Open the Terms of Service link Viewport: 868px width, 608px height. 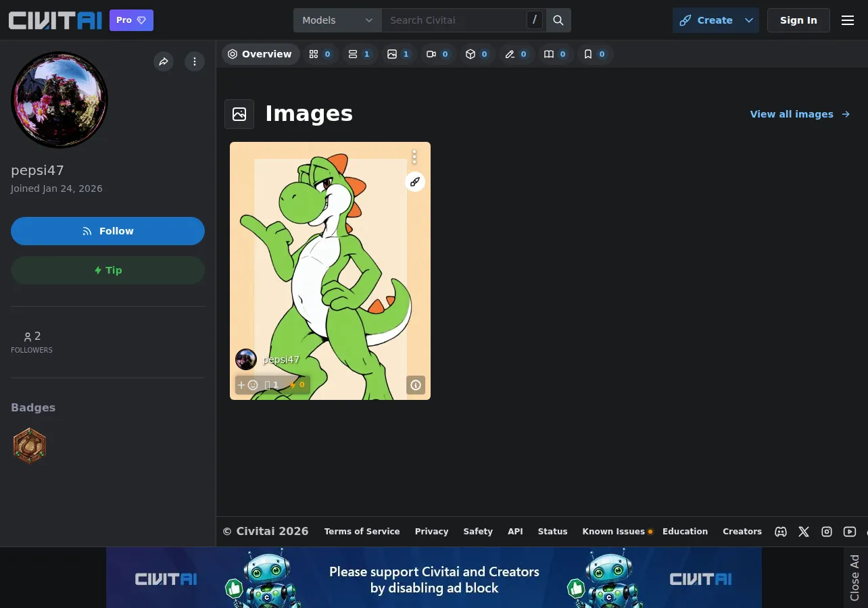(x=362, y=532)
